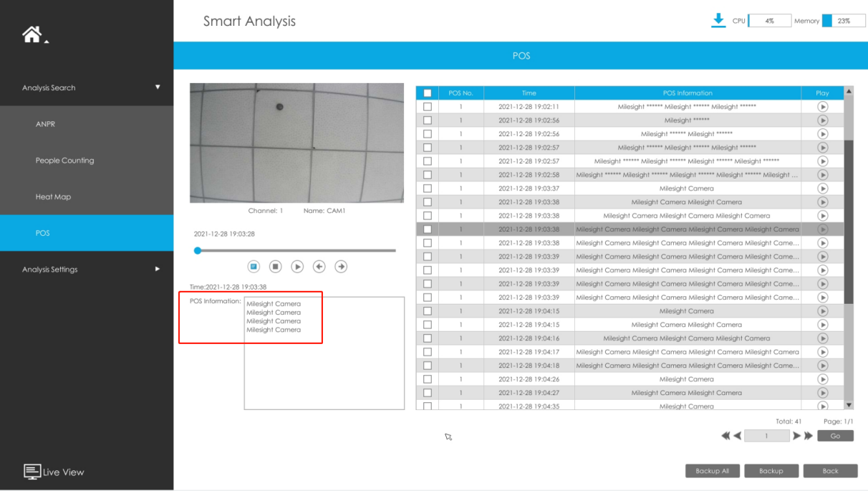Click the page number input field
The height and width of the screenshot is (491, 868).
pos(766,436)
